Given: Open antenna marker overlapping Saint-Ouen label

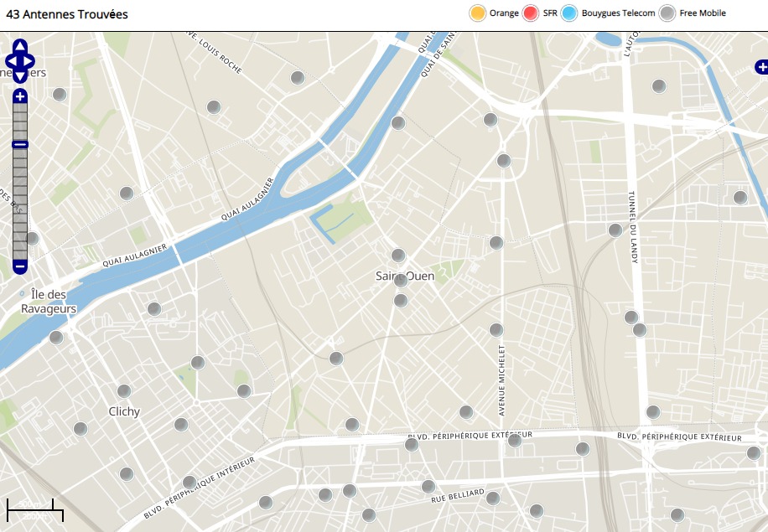Looking at the screenshot, I should pyautogui.click(x=401, y=280).
